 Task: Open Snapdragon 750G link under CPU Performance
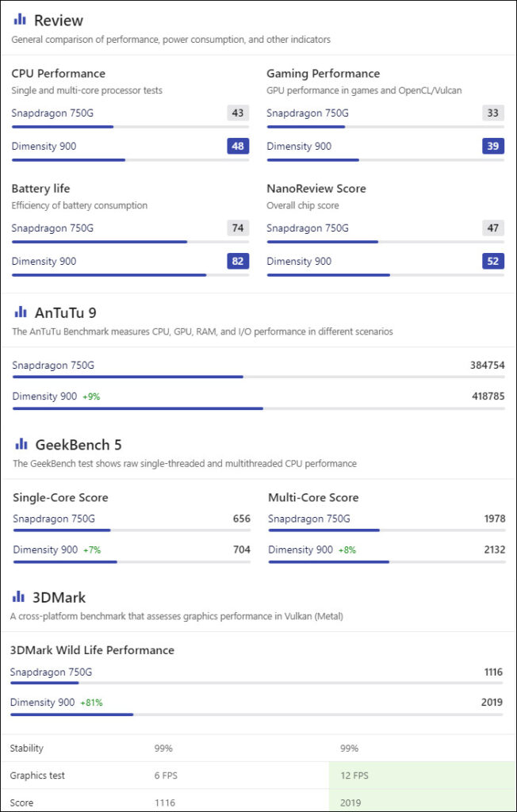(52, 113)
